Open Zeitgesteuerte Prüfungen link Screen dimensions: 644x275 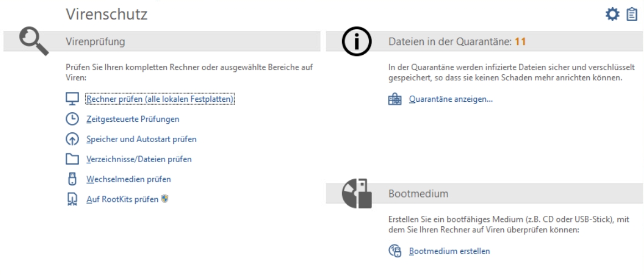pyautogui.click(x=133, y=119)
